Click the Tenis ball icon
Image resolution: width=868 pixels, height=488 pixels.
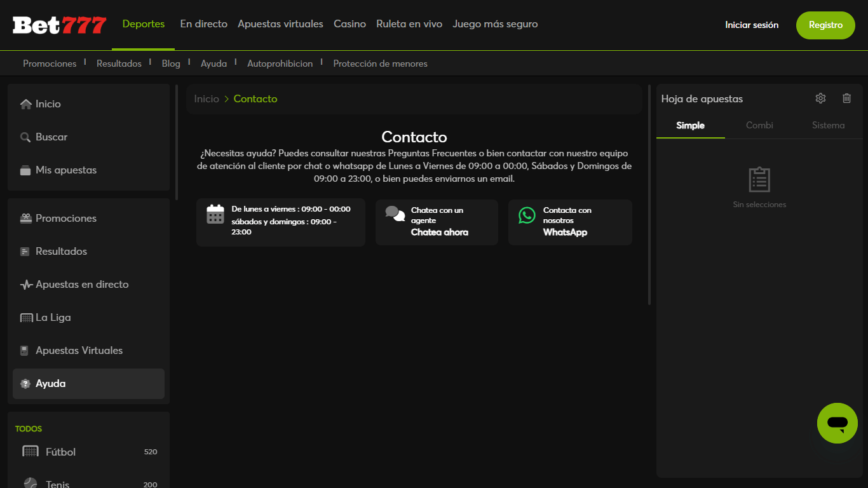(x=31, y=484)
